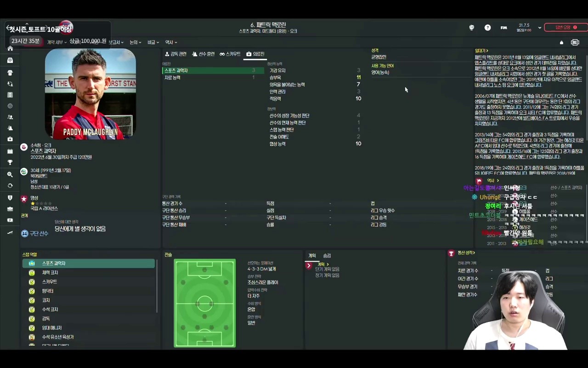Image resolution: width=588 pixels, height=368 pixels.
Task: Click the Inbox icon in the sidebar
Action: [10, 60]
